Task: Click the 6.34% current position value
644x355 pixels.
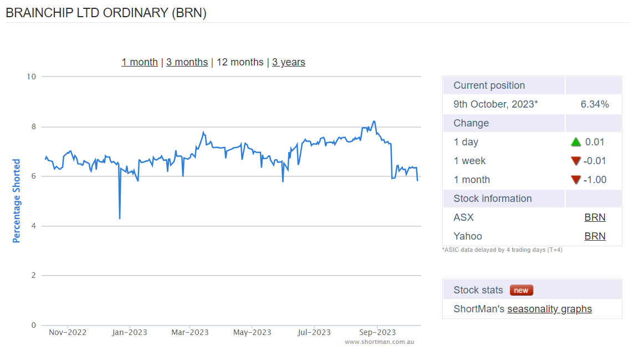Action: click(x=595, y=104)
